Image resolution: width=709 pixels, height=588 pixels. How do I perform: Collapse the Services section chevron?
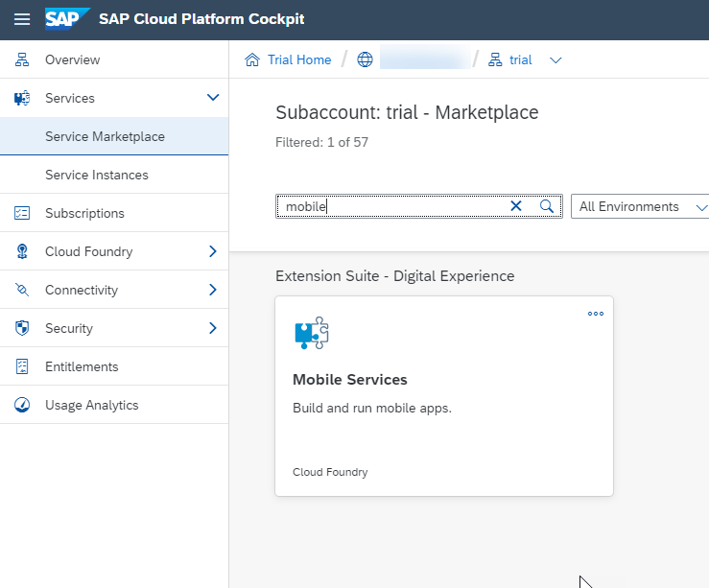[x=213, y=97]
